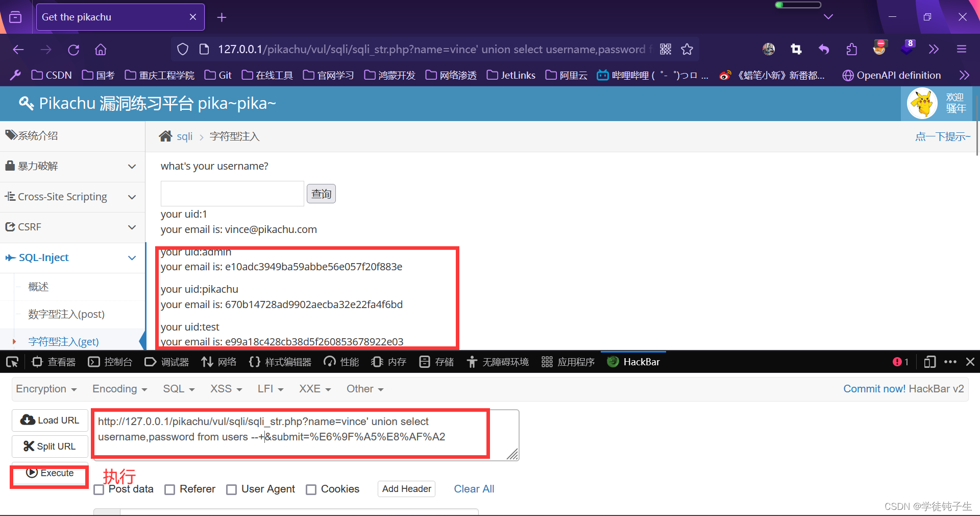The width and height of the screenshot is (980, 516).
Task: Switch to the 查看器 devtools tab
Action: point(54,362)
